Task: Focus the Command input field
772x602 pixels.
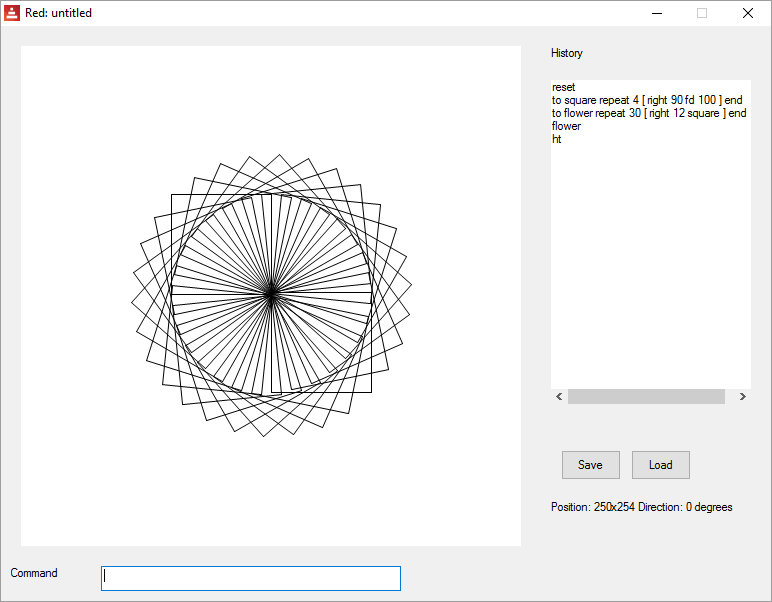Action: (x=250, y=578)
